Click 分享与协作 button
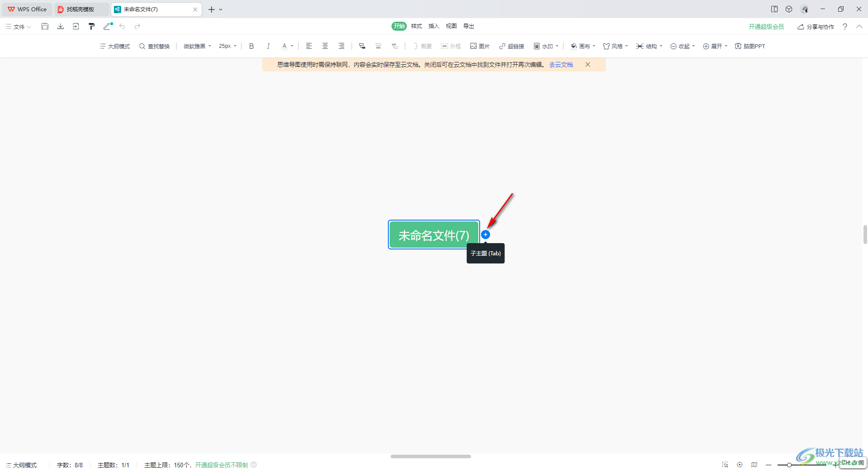This screenshot has height=470, width=868. click(x=816, y=27)
